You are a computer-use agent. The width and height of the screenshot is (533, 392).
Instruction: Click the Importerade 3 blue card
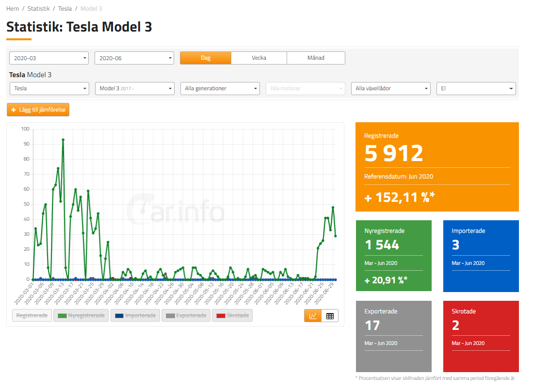(x=481, y=256)
